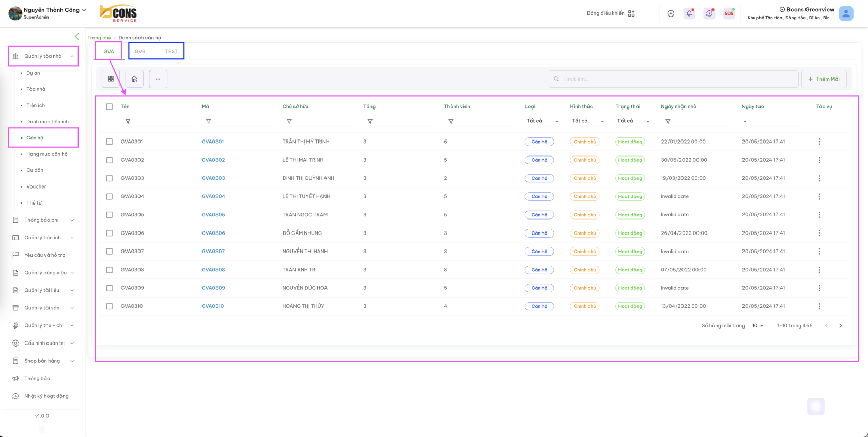Click the BCONS Service logo

tap(119, 13)
